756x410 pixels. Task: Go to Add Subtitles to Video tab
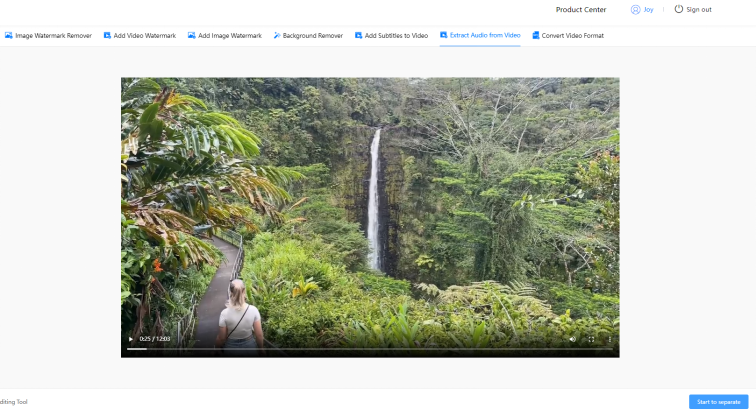[x=392, y=36]
